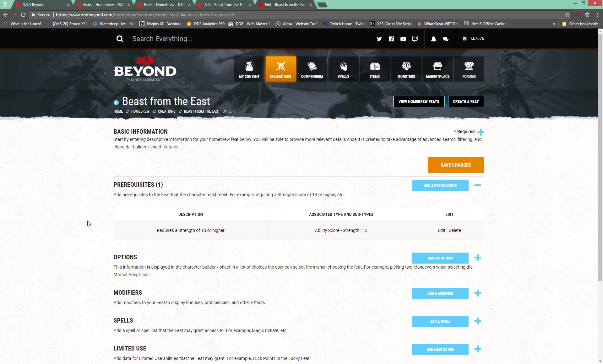This screenshot has width=603, height=364.
Task: Click Add a Modifier button
Action: click(440, 293)
